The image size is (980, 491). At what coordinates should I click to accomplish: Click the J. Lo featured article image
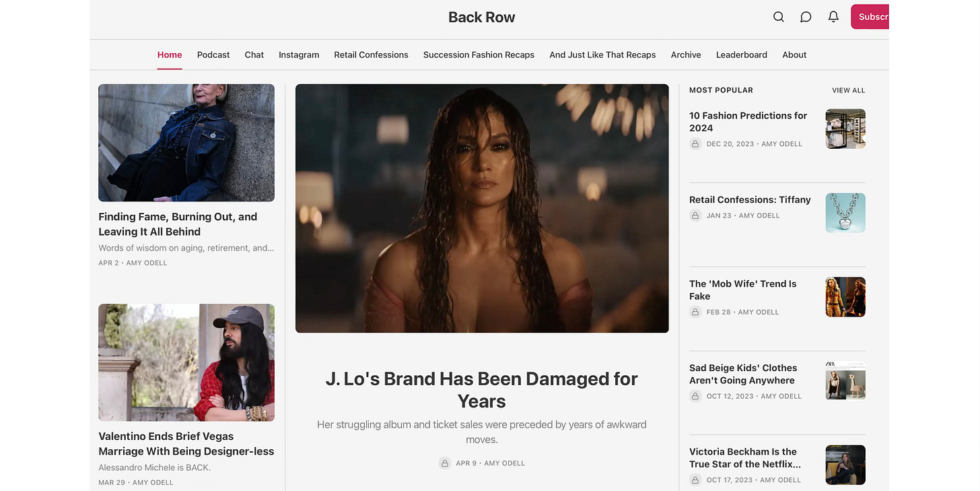coord(482,208)
